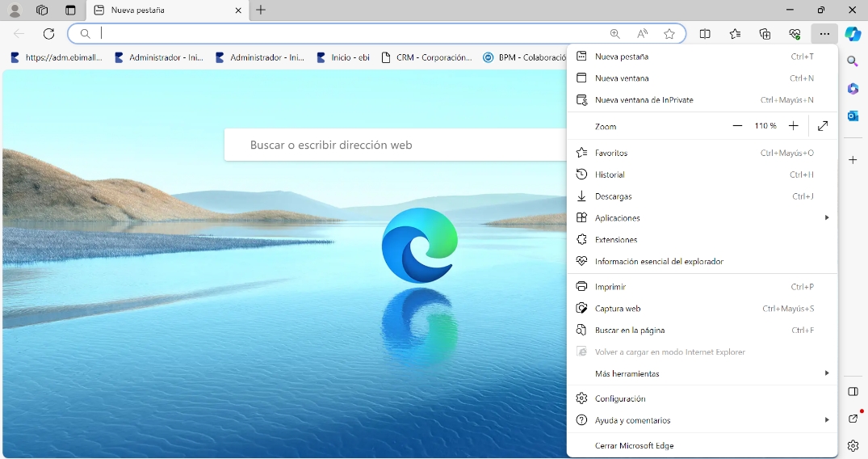This screenshot has height=459, width=868.
Task: Select the Nueva pestaña tab
Action: pyautogui.click(x=167, y=10)
